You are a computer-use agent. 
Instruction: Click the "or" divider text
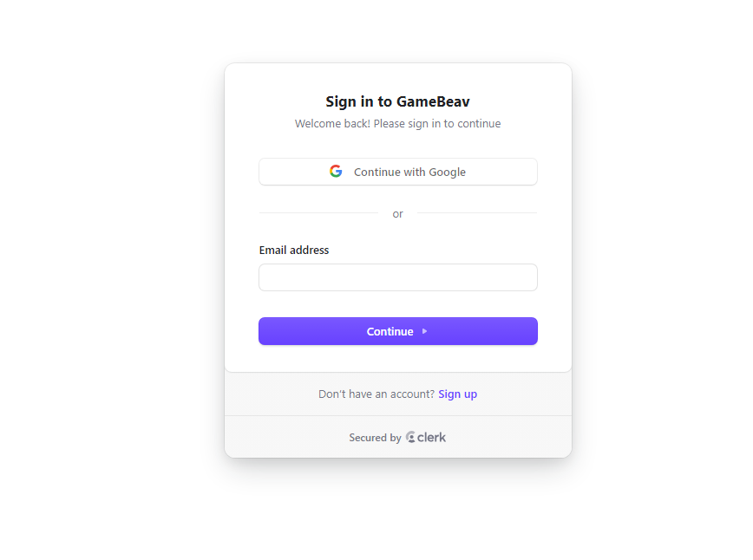click(397, 213)
